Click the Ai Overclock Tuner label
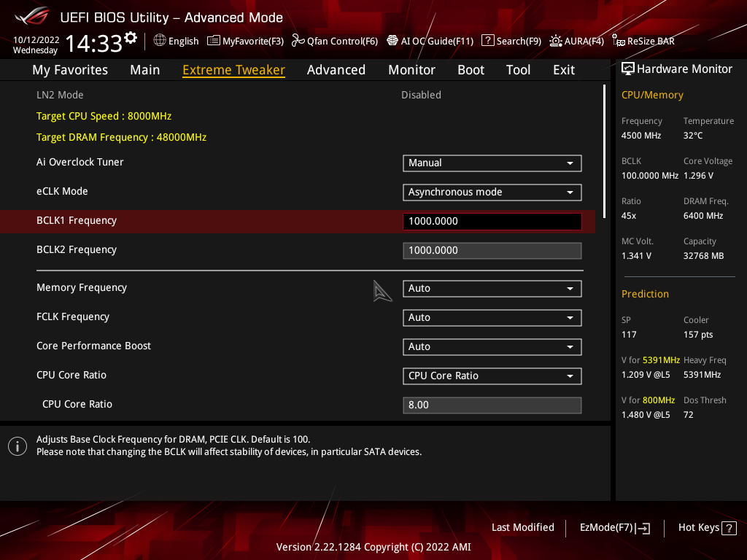Viewport: 747px width, 560px height. click(x=80, y=162)
